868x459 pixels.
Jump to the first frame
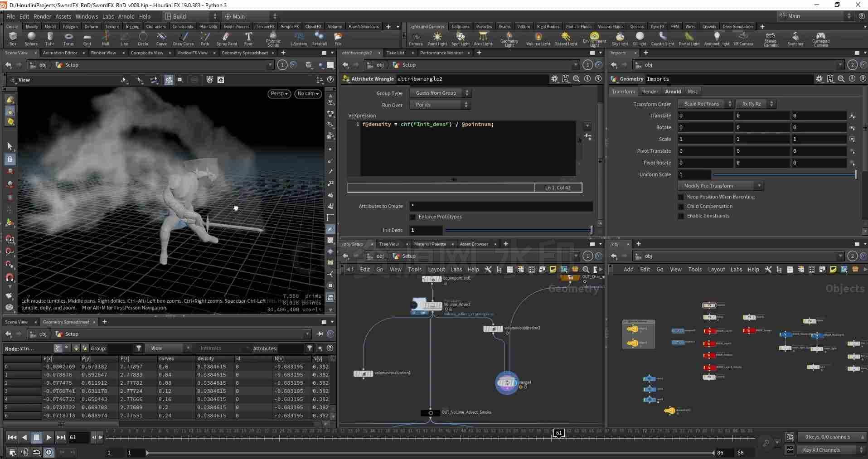[12, 437]
